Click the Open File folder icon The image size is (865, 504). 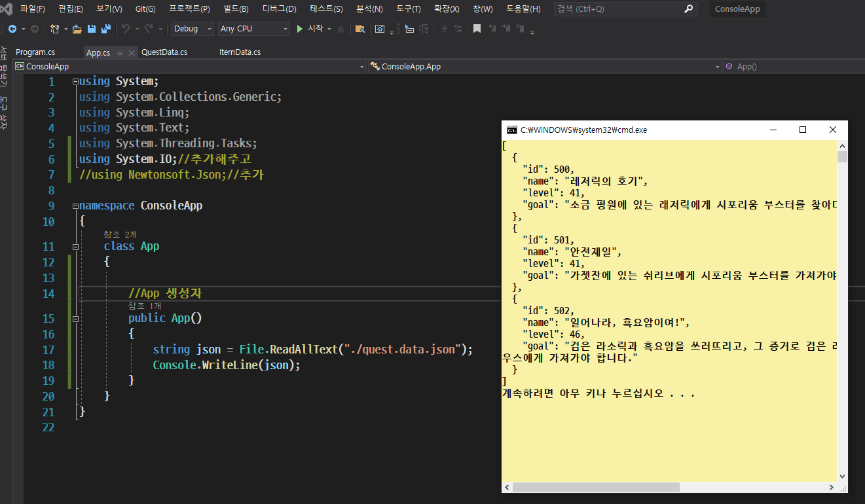point(77,29)
